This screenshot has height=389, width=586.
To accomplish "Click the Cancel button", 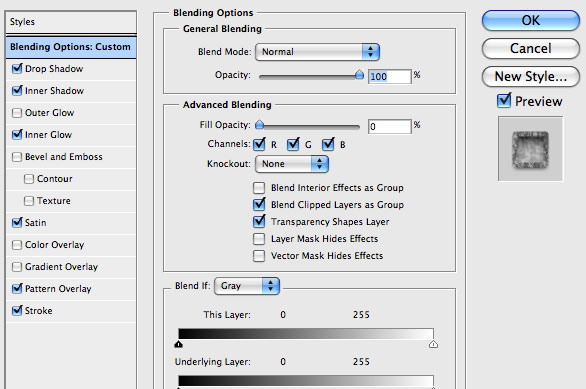I will [x=531, y=49].
